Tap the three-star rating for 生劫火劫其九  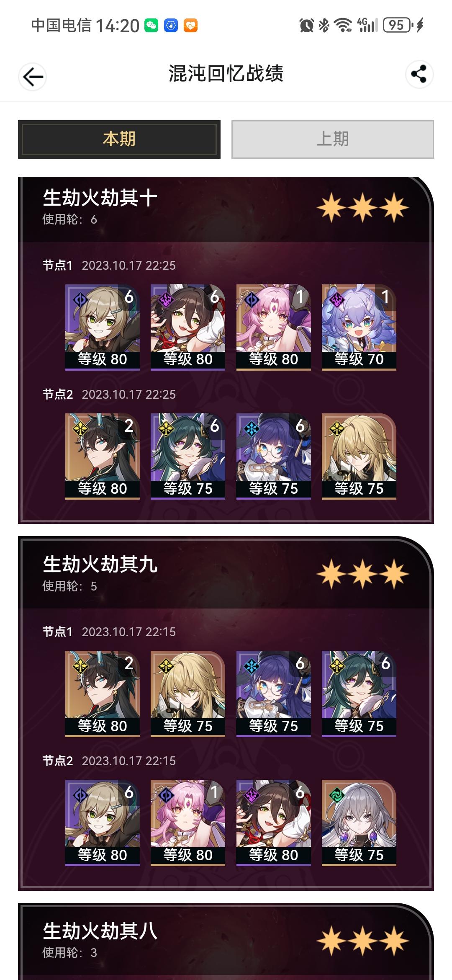pyautogui.click(x=363, y=574)
